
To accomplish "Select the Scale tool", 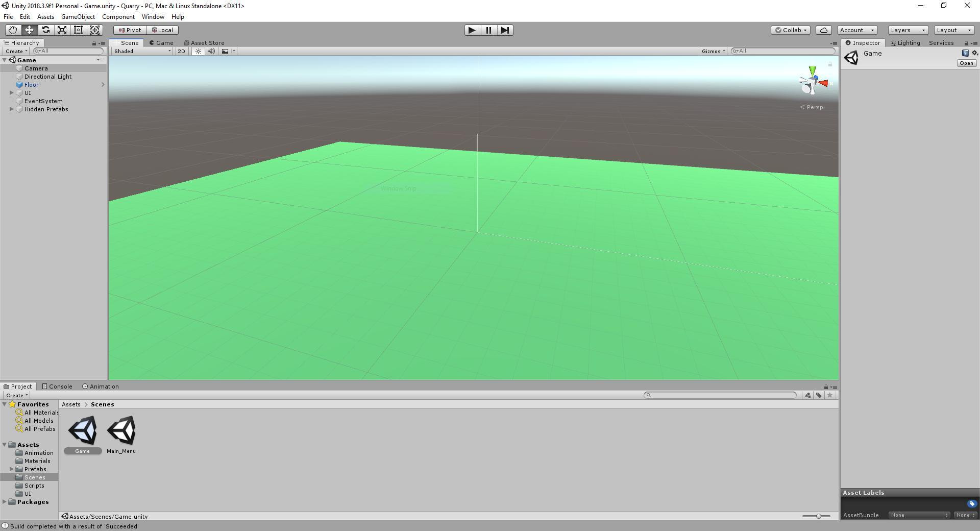I will 62,30.
